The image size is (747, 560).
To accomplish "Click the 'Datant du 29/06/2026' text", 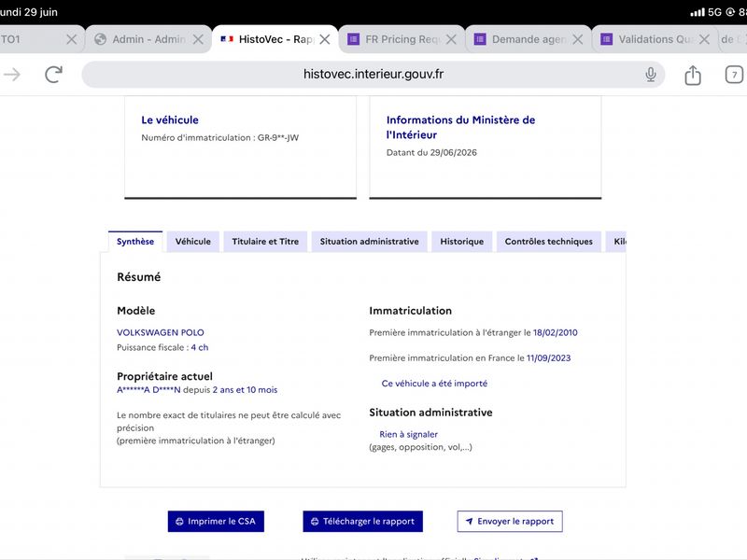I will tap(431, 152).
